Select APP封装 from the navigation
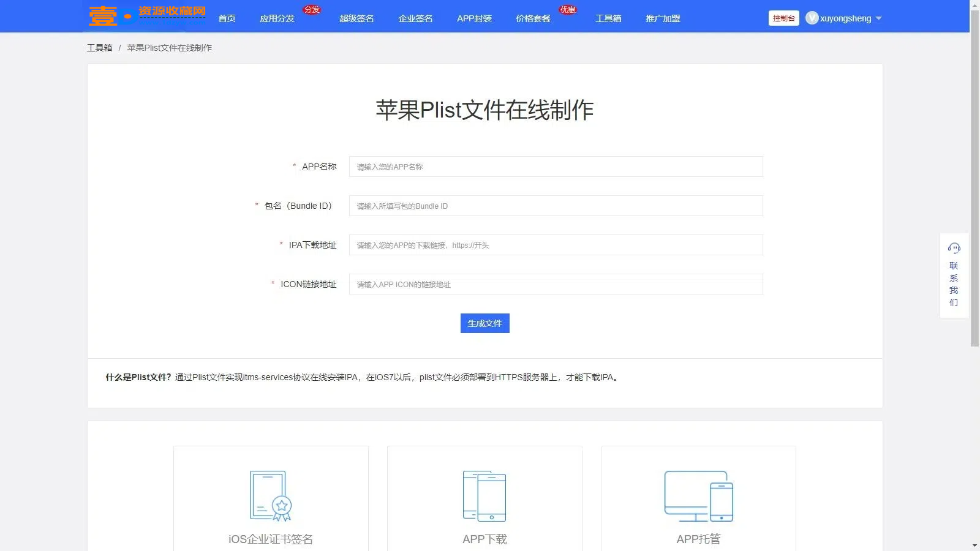This screenshot has width=980, height=551. tap(473, 18)
